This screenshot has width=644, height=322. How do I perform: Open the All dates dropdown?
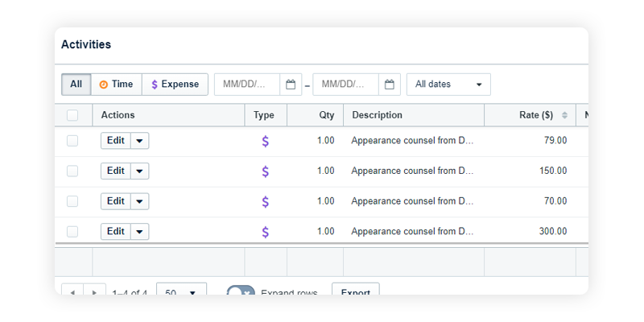(x=448, y=85)
